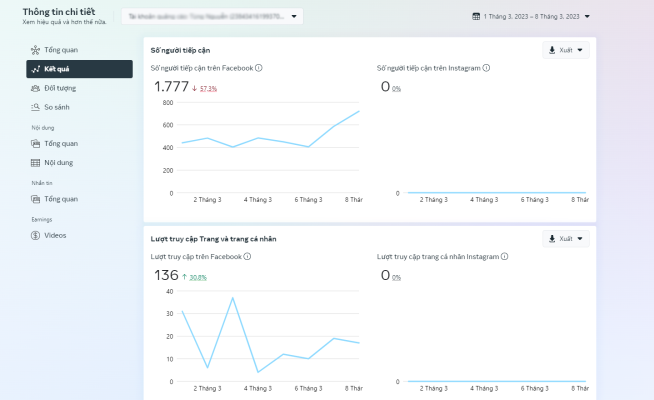Open the ad account selector dropdown
Screen dimensions: 654x400
pyautogui.click(x=211, y=16)
